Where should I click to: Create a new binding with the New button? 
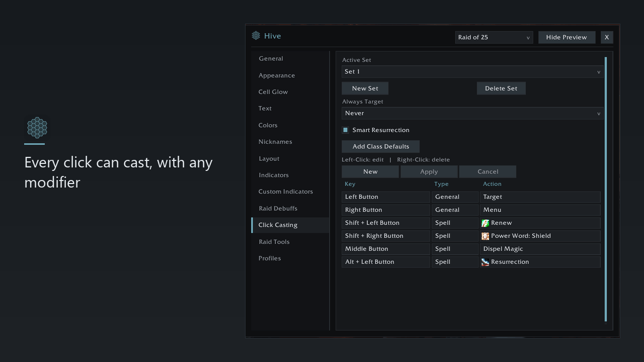coord(370,172)
